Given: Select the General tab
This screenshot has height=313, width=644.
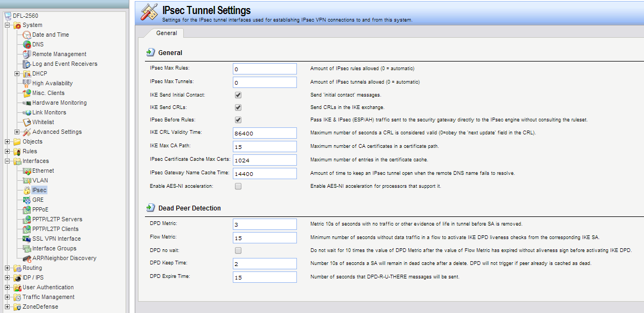Looking at the screenshot, I should (167, 33).
